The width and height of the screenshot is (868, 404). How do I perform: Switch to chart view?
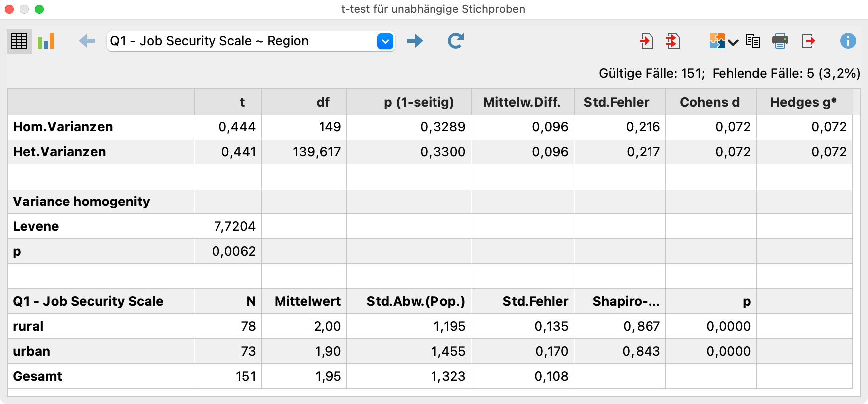click(x=46, y=41)
